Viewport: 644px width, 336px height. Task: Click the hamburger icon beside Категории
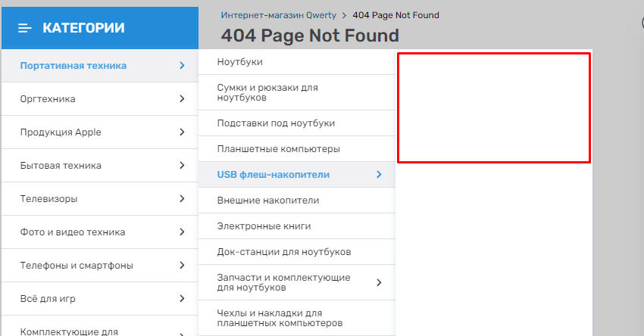click(25, 28)
